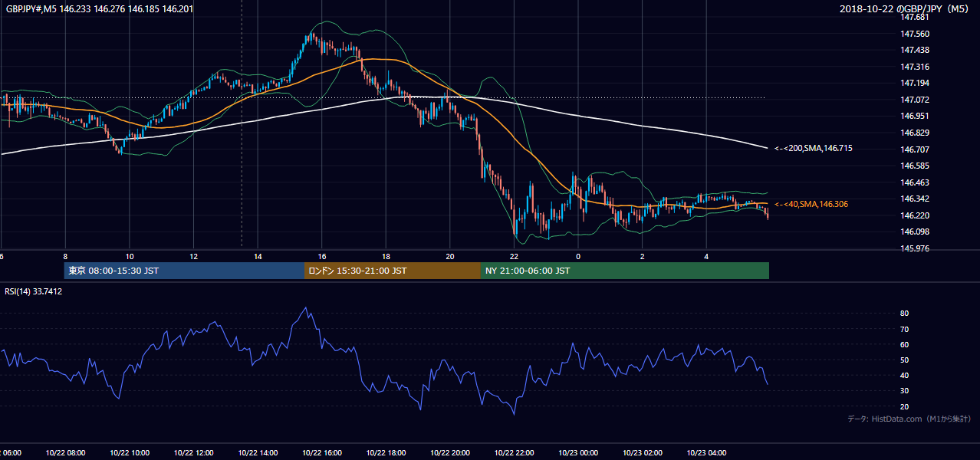Click price axis value 146.707
The image size is (980, 460).
(x=915, y=149)
